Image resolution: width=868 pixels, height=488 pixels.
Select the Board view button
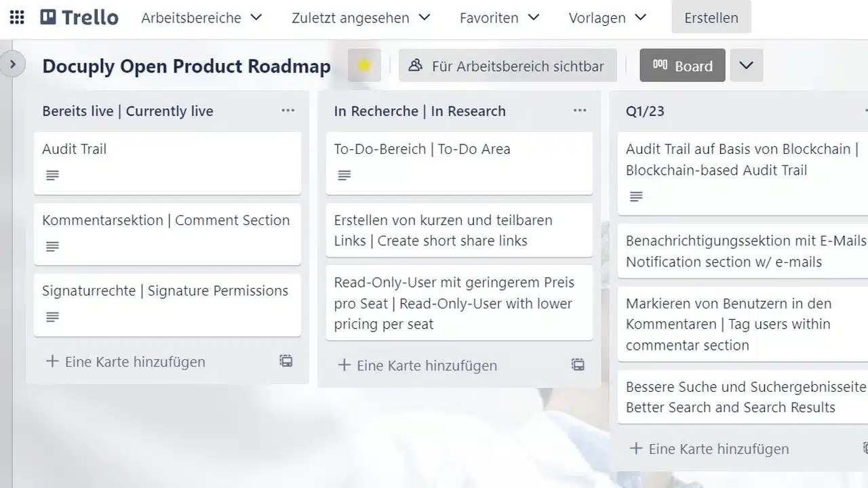click(682, 66)
